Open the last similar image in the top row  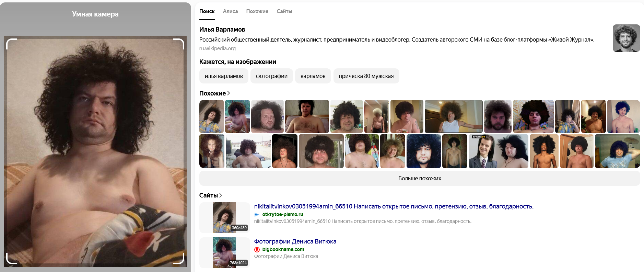623,116
